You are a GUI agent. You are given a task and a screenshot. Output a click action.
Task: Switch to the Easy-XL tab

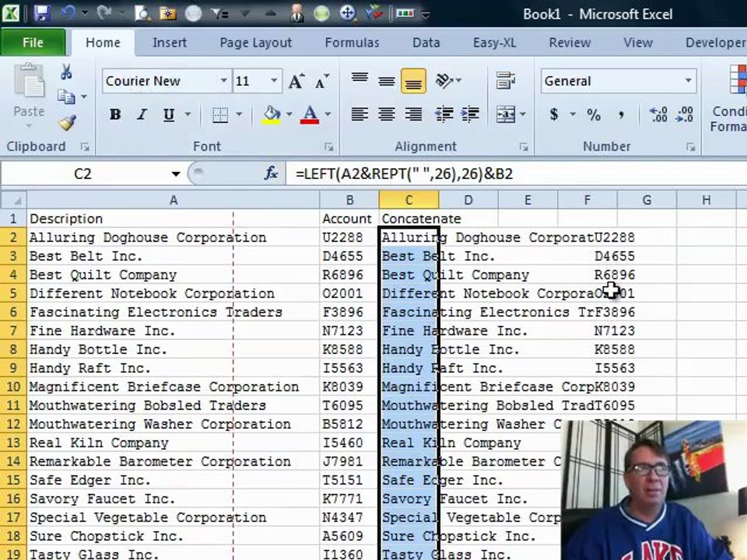pos(495,42)
